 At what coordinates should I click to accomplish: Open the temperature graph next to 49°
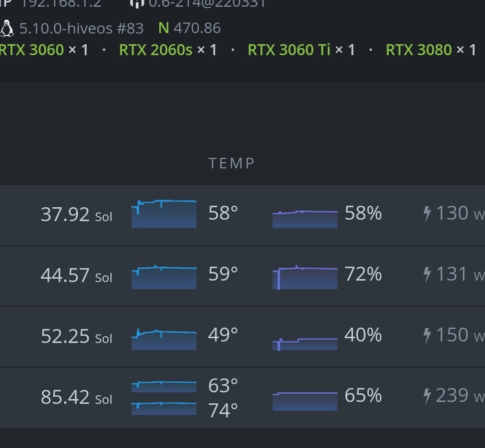164,339
